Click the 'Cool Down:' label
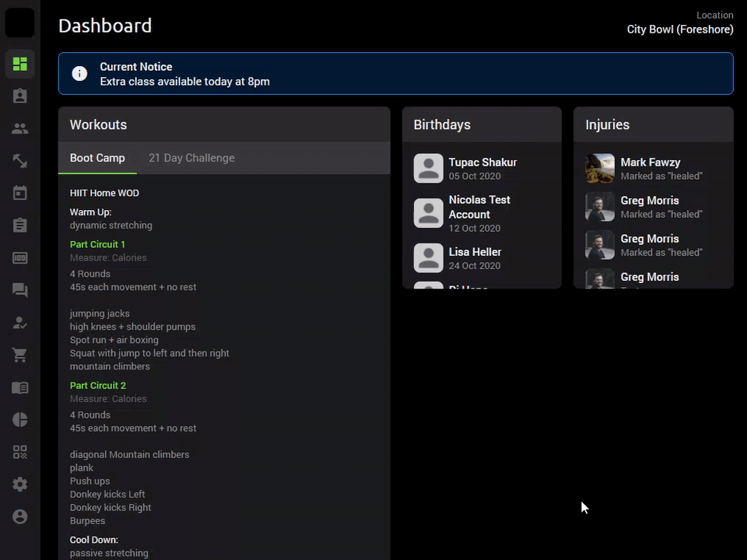The width and height of the screenshot is (747, 560). tap(94, 540)
